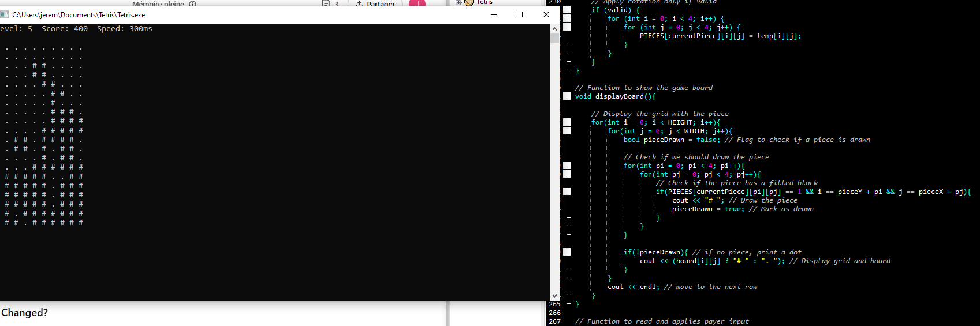This screenshot has width=980, height=326.
Task: Toggle fold marker at 'if(!pieceDrawn)' line
Action: pos(567,252)
